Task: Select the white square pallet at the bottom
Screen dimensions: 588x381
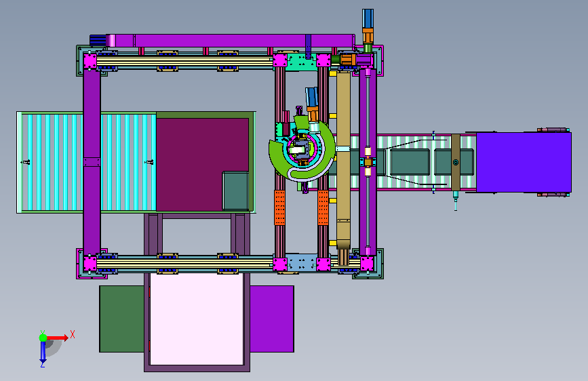Action: click(x=197, y=319)
